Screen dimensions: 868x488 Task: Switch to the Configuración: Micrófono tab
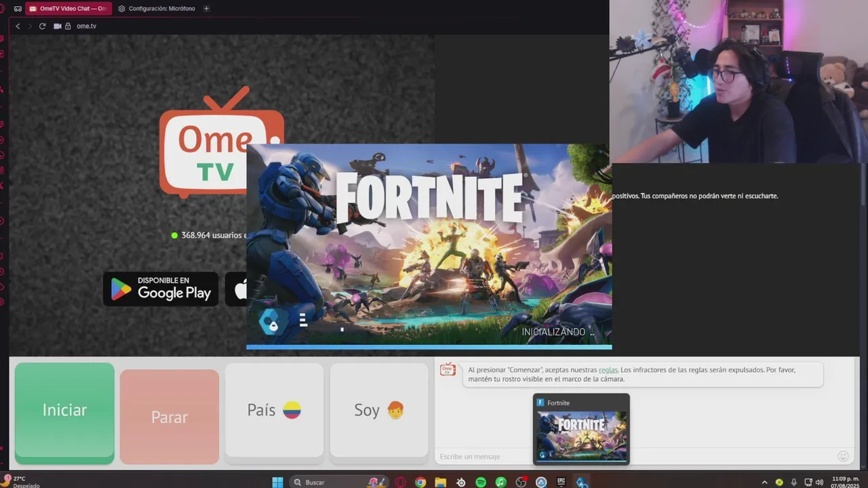[156, 9]
